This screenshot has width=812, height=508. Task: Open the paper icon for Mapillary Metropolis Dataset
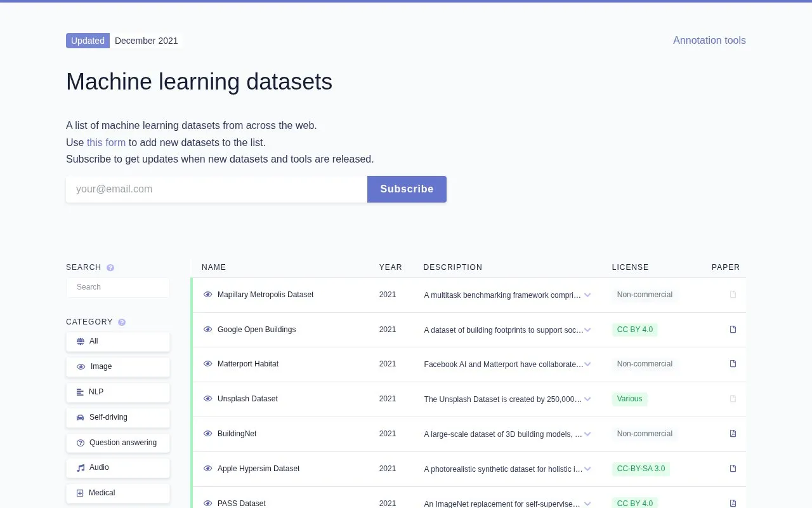[x=733, y=295]
